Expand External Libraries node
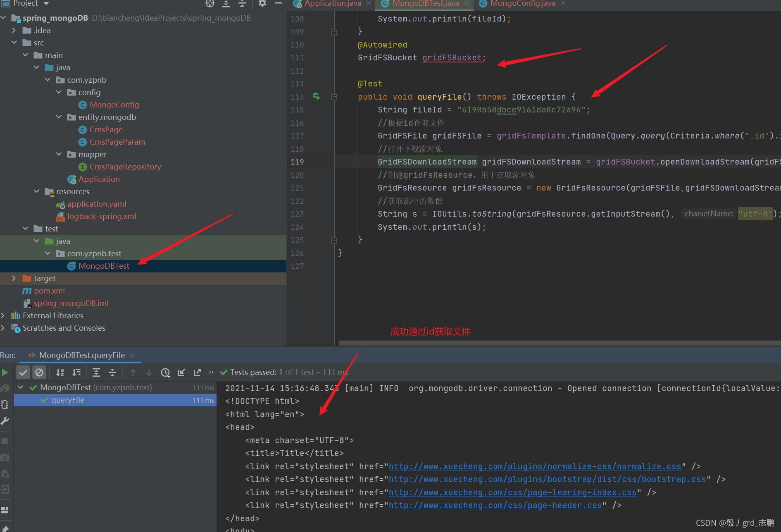Screen dimensions: 781x532 tap(3, 315)
